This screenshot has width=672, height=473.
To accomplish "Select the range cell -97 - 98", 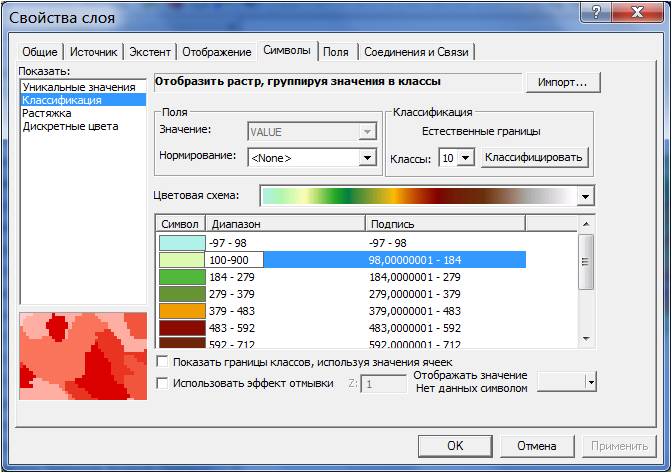I will 228,243.
